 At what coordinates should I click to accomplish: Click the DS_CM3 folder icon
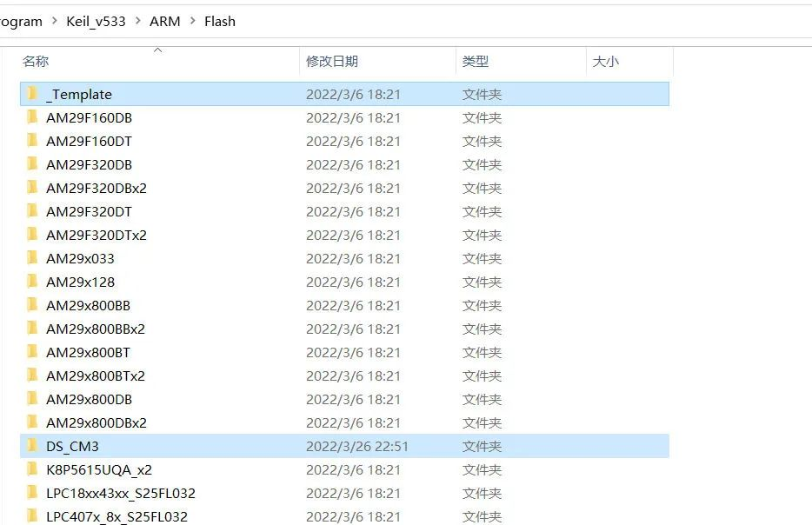pos(33,446)
